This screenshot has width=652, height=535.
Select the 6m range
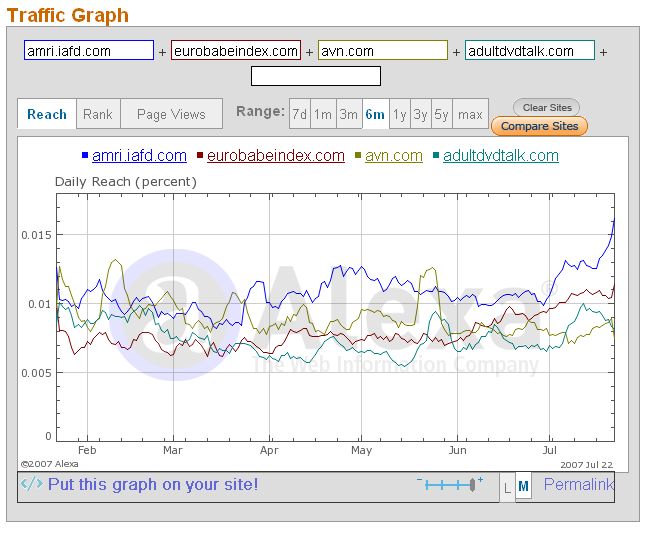pyautogui.click(x=375, y=114)
